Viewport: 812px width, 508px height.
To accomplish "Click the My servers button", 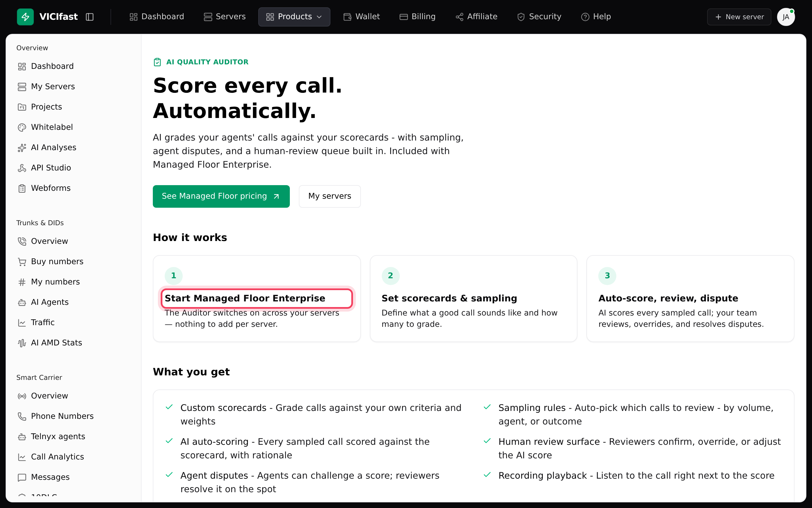I will coord(330,196).
